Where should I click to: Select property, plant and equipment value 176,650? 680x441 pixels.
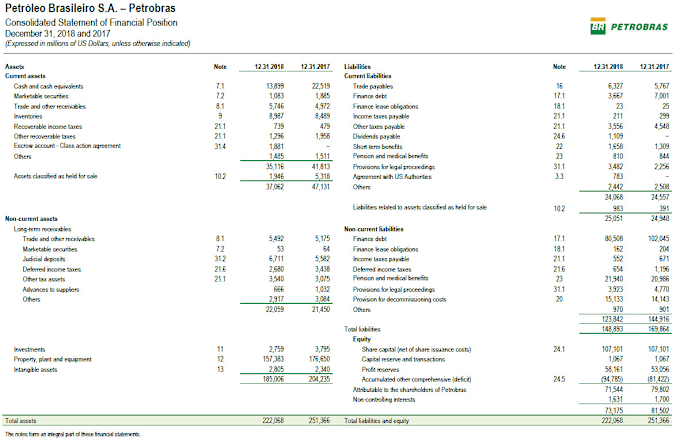pyautogui.click(x=319, y=359)
